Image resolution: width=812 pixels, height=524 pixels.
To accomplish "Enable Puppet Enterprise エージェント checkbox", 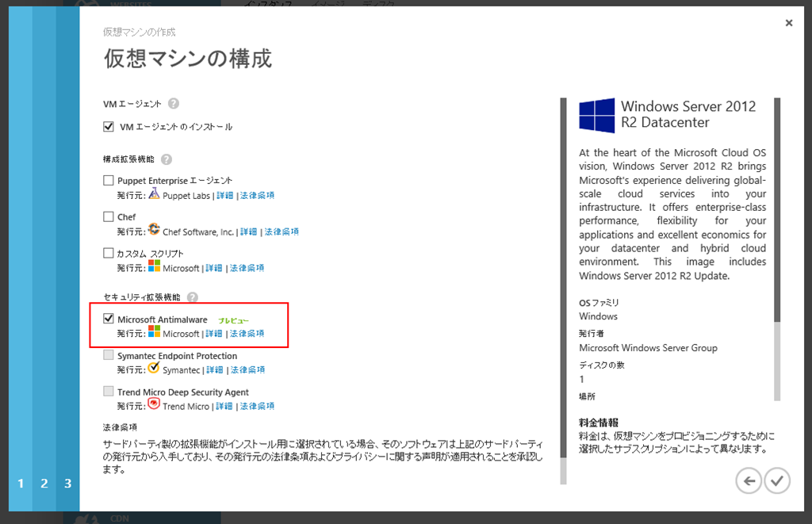I will [108, 180].
